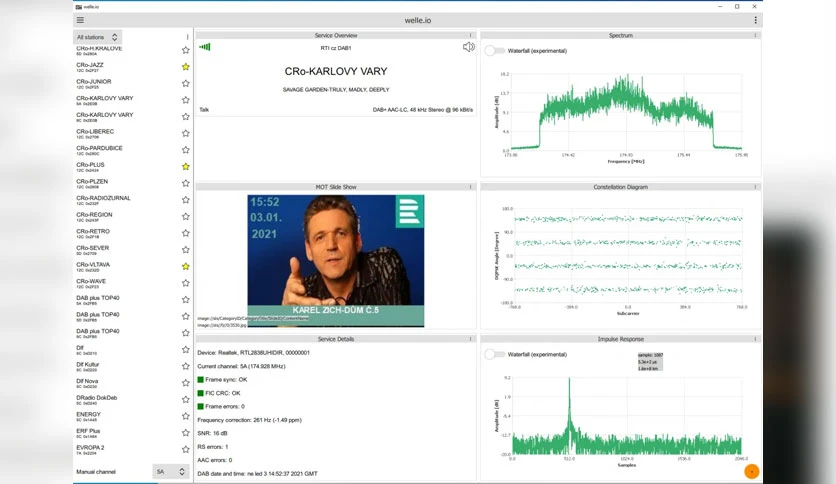Click the green signal strength indicator
The width and height of the screenshot is (836, 484).
pyautogui.click(x=205, y=47)
